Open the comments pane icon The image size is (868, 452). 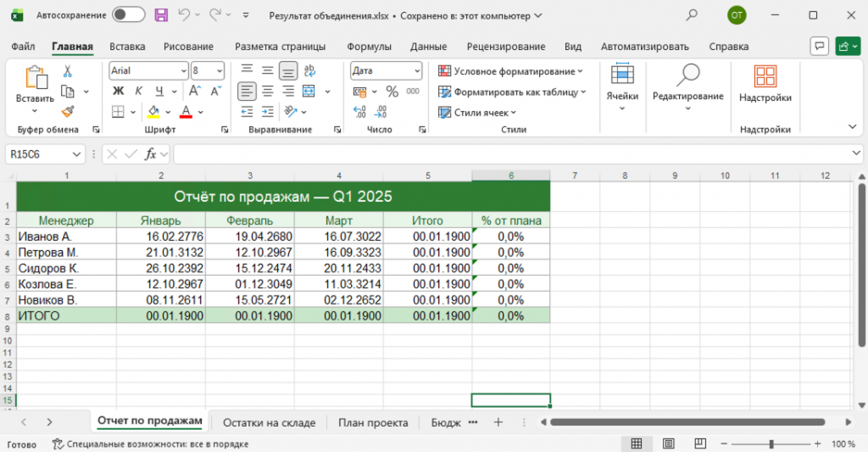tap(820, 47)
